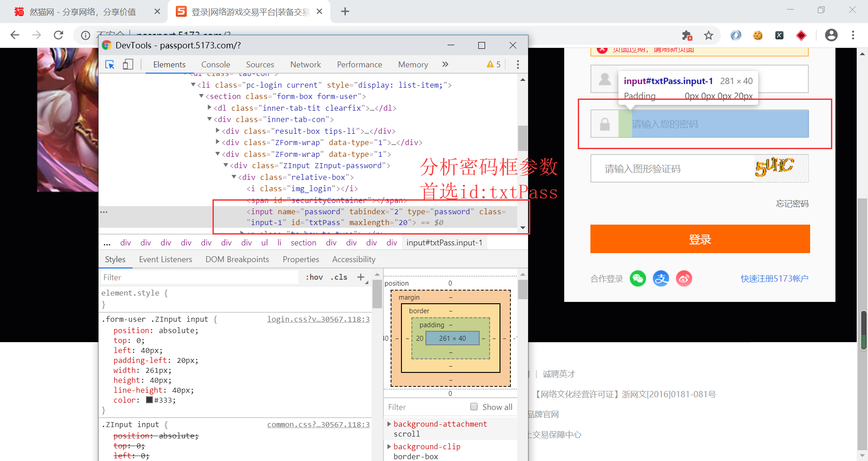Open the DevTools three-dot customize menu

click(x=518, y=64)
